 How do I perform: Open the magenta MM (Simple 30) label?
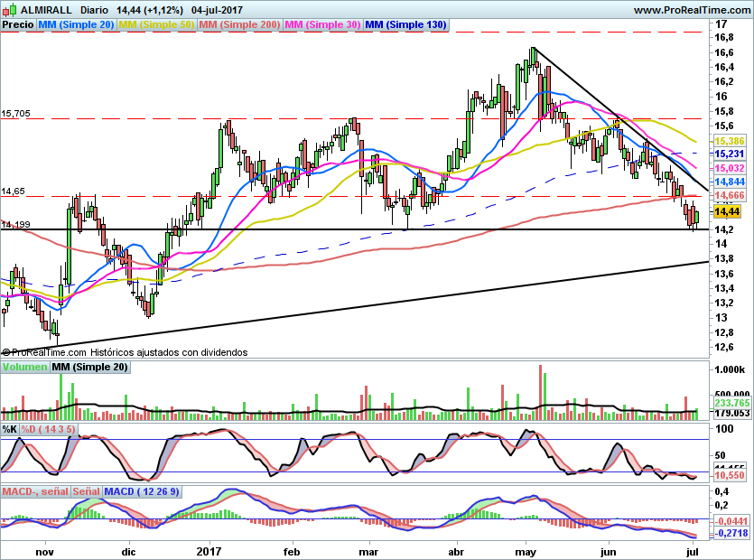(322, 25)
